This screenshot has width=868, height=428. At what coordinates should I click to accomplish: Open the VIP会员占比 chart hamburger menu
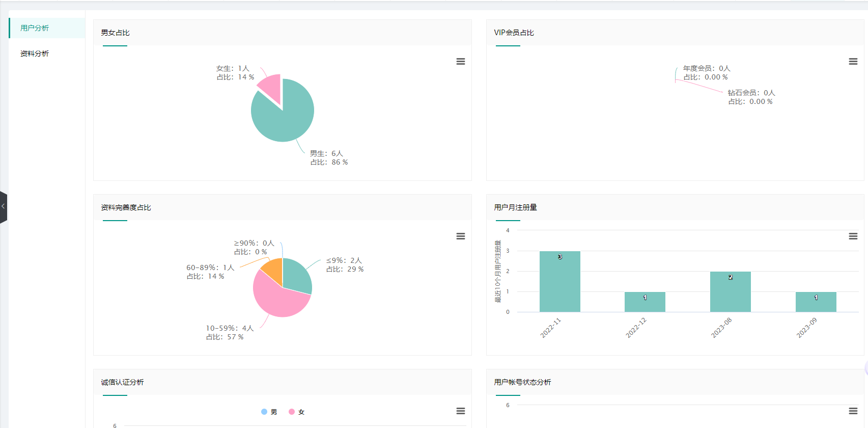coord(853,62)
